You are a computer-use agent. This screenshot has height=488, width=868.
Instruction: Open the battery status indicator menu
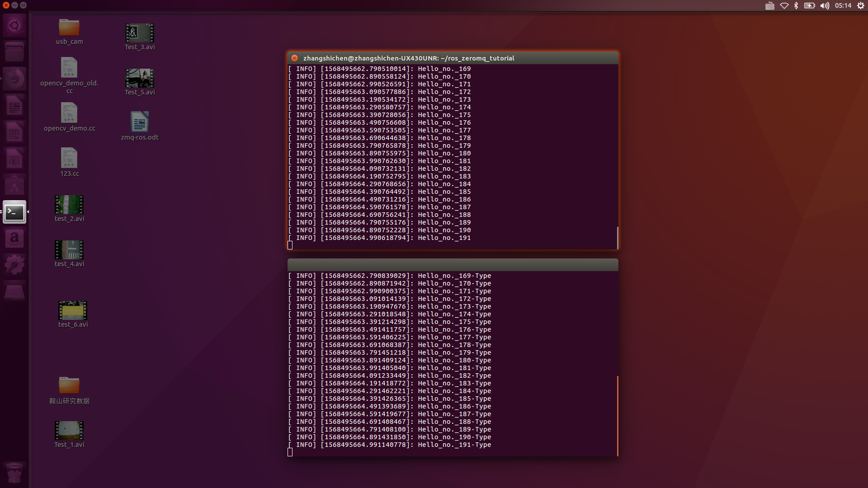[809, 6]
